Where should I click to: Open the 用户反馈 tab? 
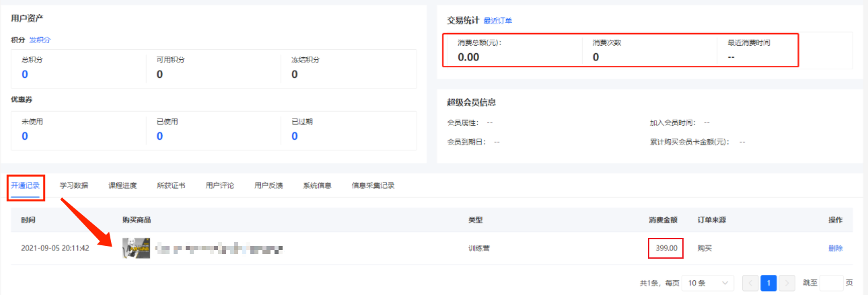(x=268, y=185)
